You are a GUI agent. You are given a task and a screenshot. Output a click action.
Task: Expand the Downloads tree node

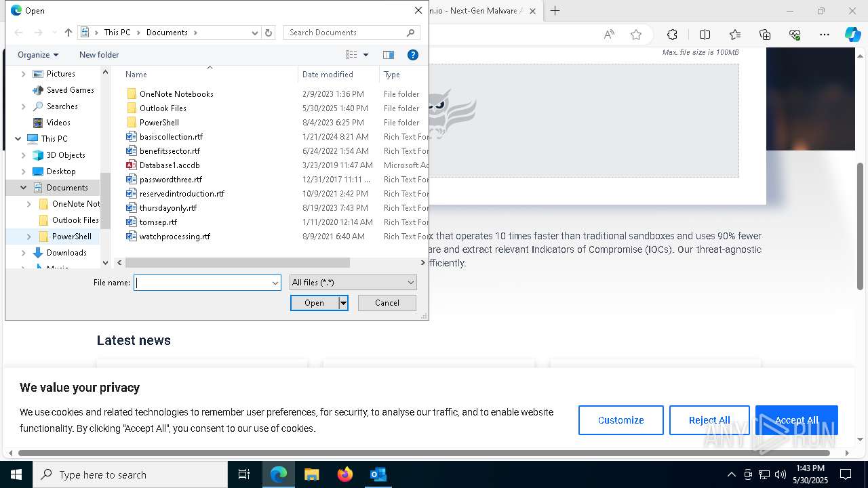[24, 253]
